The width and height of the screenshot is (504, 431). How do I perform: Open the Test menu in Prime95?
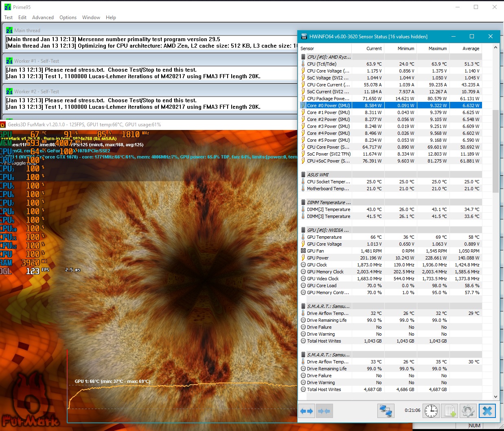click(8, 18)
